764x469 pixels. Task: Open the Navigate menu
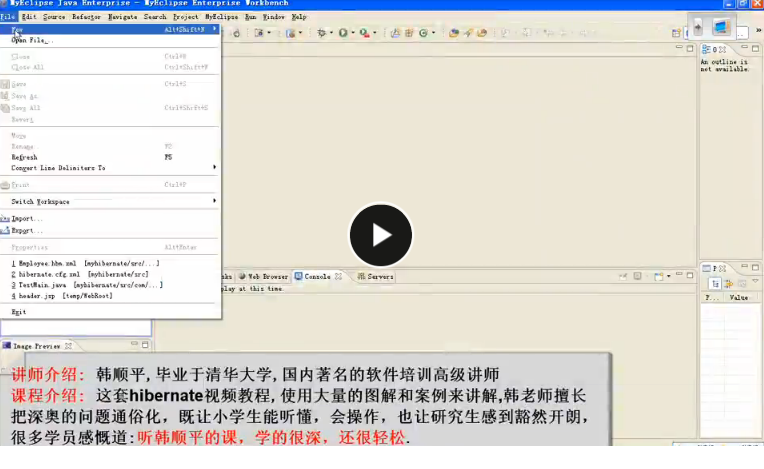click(x=122, y=17)
